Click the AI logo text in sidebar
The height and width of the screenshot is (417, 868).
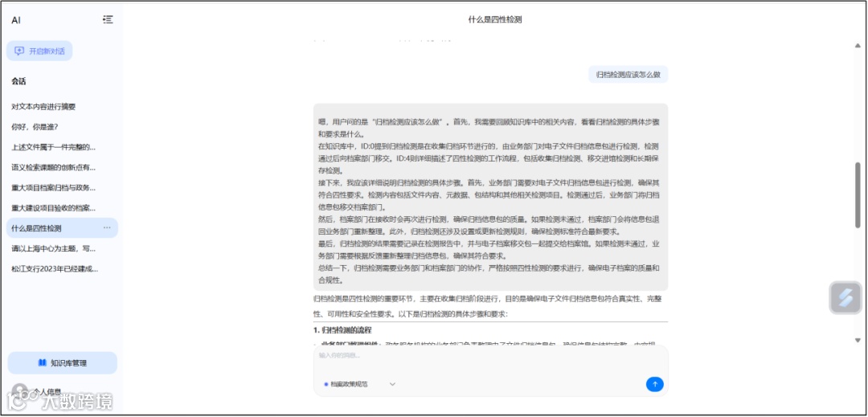16,20
